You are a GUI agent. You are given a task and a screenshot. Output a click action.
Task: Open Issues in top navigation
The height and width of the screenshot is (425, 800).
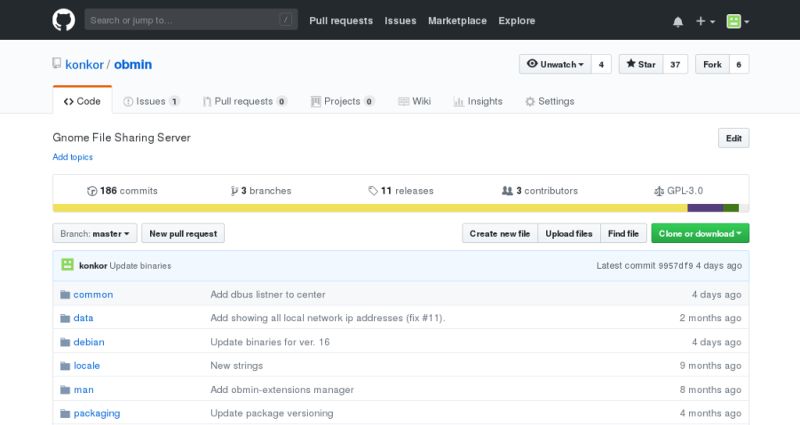tap(400, 21)
